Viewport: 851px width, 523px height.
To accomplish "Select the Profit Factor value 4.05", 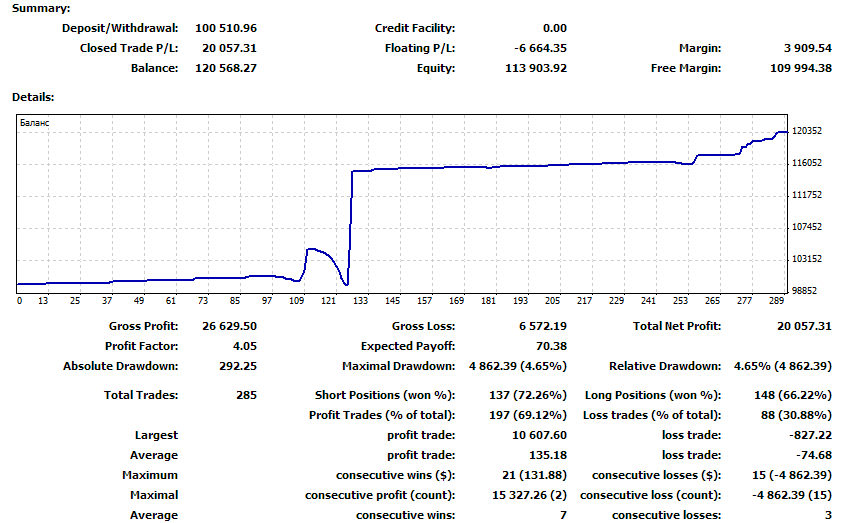I will click(245, 346).
